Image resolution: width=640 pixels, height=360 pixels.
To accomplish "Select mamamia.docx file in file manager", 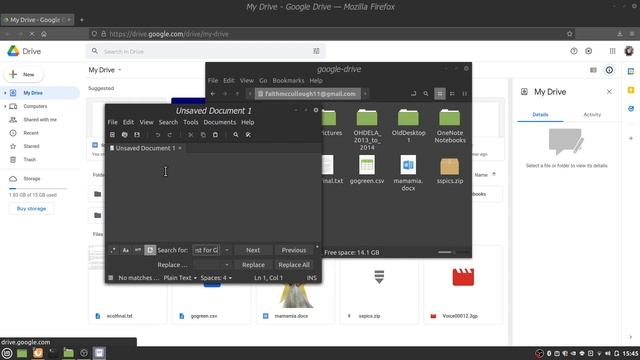I will pyautogui.click(x=408, y=173).
